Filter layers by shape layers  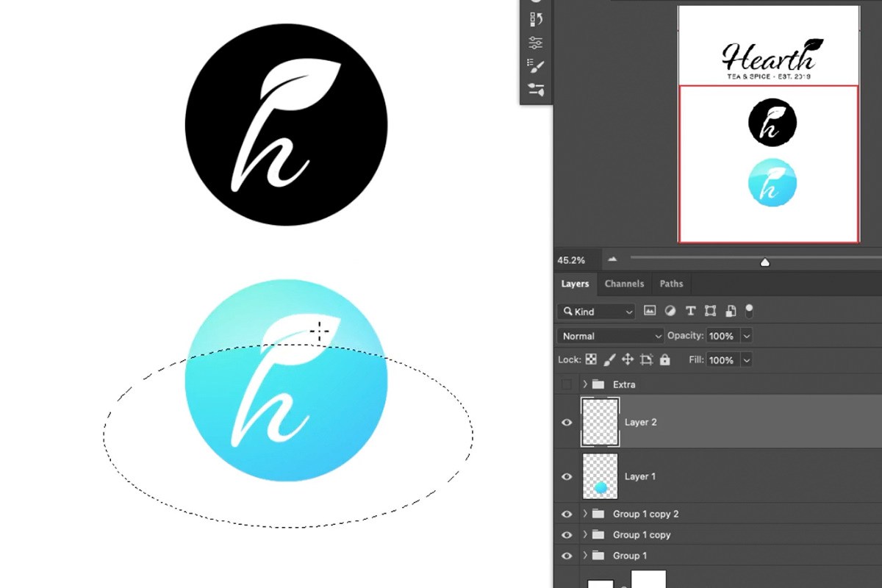(x=710, y=312)
